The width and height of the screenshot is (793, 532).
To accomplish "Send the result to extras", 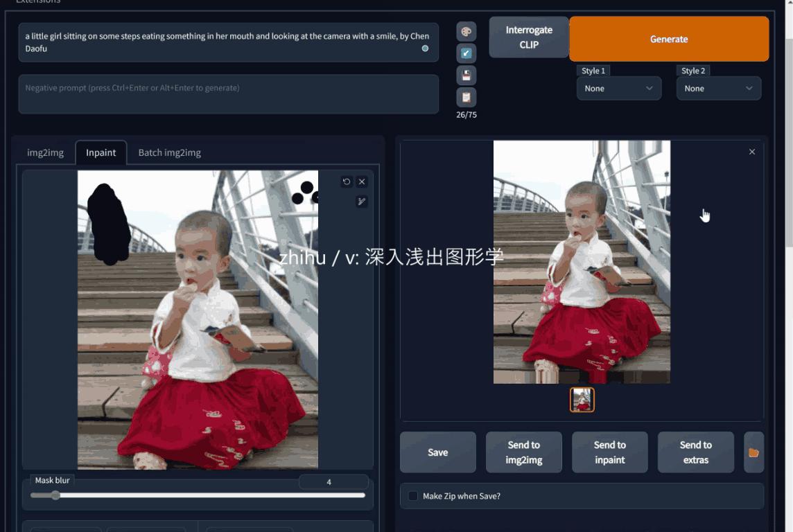I will (695, 452).
